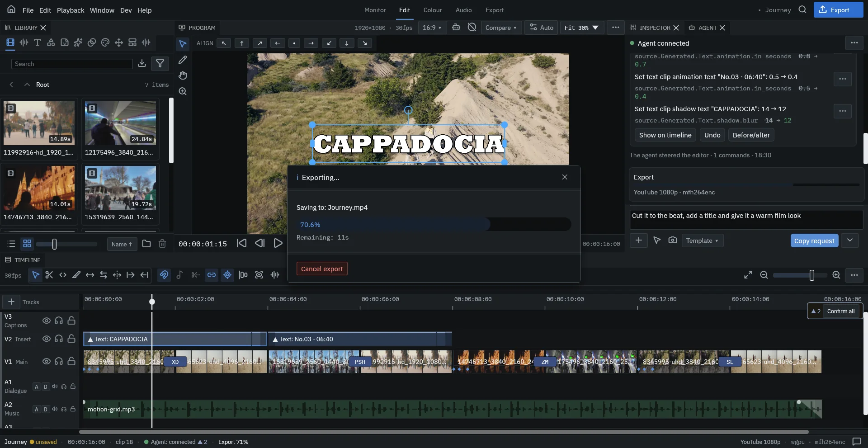Image resolution: width=868 pixels, height=448 pixels.
Task: Open the Compare dropdown
Action: tap(501, 28)
